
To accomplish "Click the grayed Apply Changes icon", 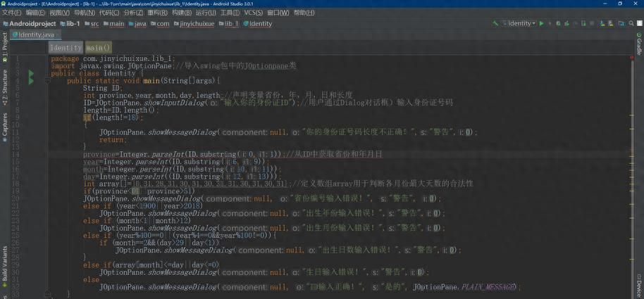I will pyautogui.click(x=550, y=24).
